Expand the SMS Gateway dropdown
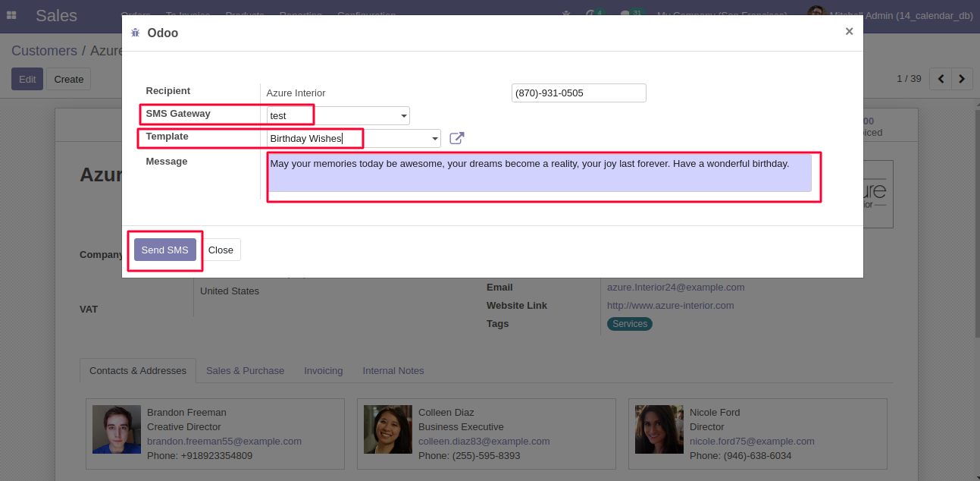 pyautogui.click(x=402, y=116)
